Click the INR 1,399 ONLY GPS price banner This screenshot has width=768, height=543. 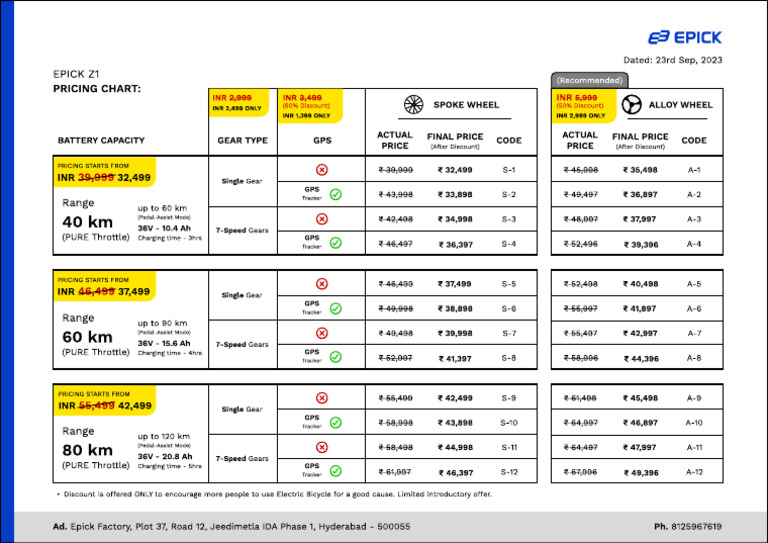[310, 106]
